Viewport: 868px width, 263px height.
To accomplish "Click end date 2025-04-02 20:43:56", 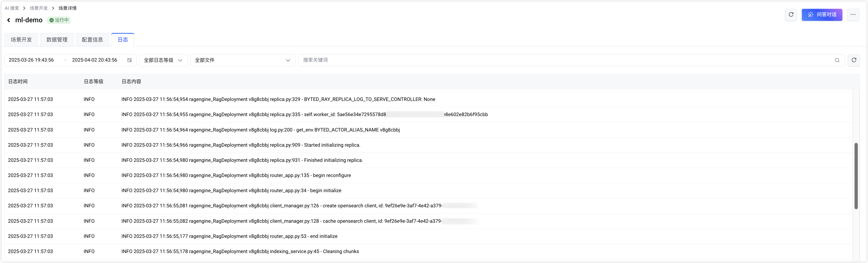I will [95, 60].
